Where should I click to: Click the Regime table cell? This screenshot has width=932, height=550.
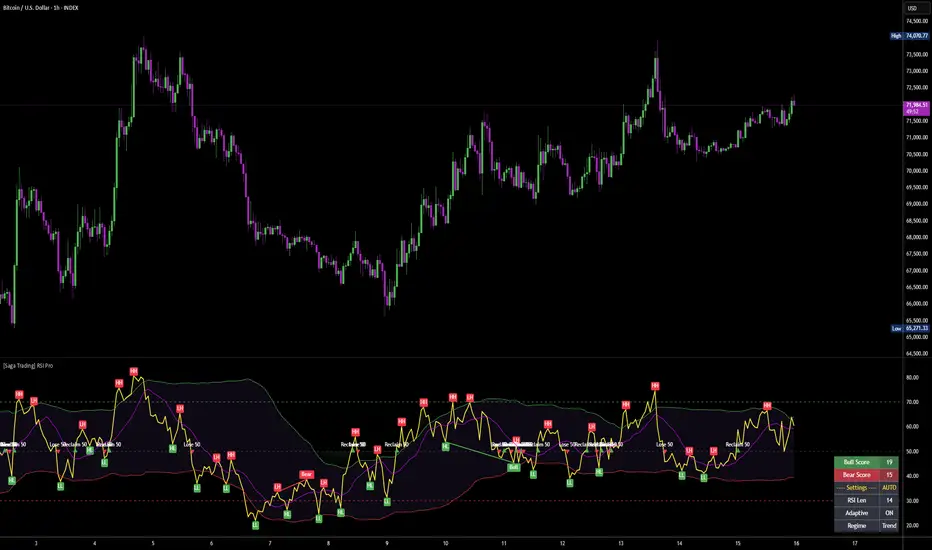[857, 526]
